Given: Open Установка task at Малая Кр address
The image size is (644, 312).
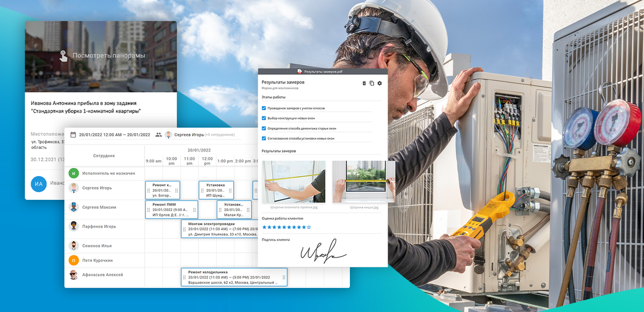Looking at the screenshot, I should pyautogui.click(x=234, y=210).
